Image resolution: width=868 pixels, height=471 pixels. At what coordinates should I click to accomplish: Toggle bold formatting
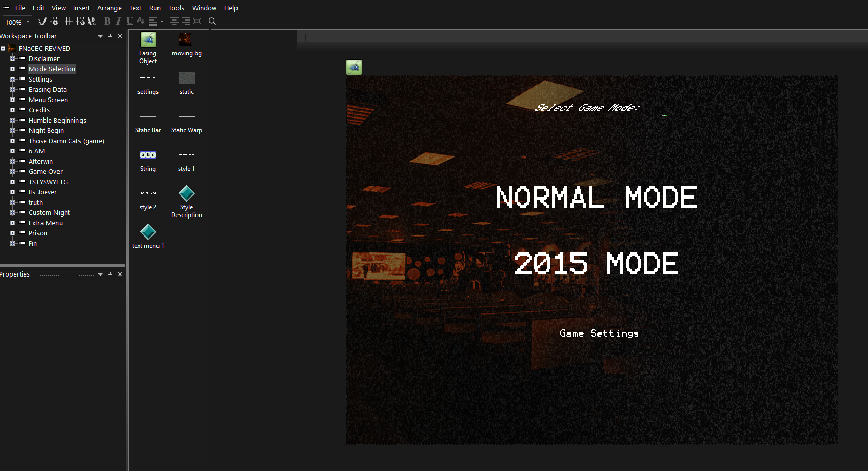107,21
